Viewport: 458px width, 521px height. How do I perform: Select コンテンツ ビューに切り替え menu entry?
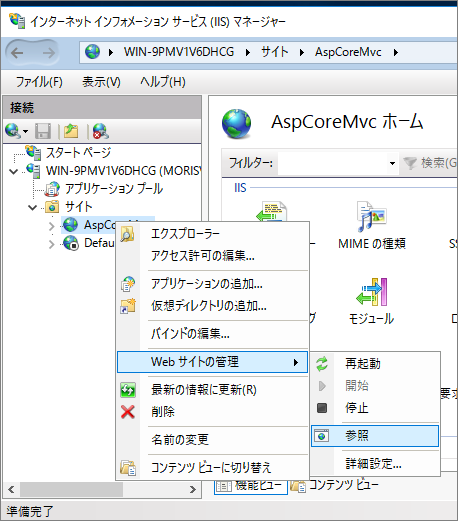[212, 467]
